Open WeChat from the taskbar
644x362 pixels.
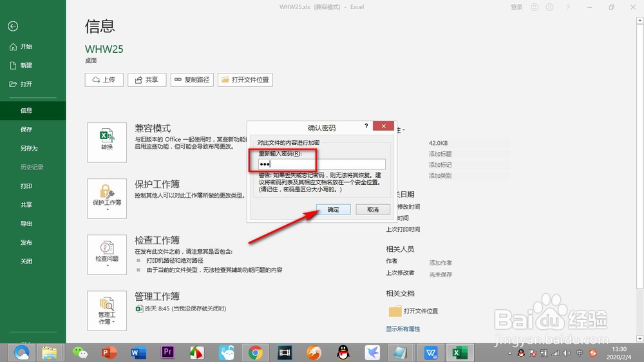[80, 352]
